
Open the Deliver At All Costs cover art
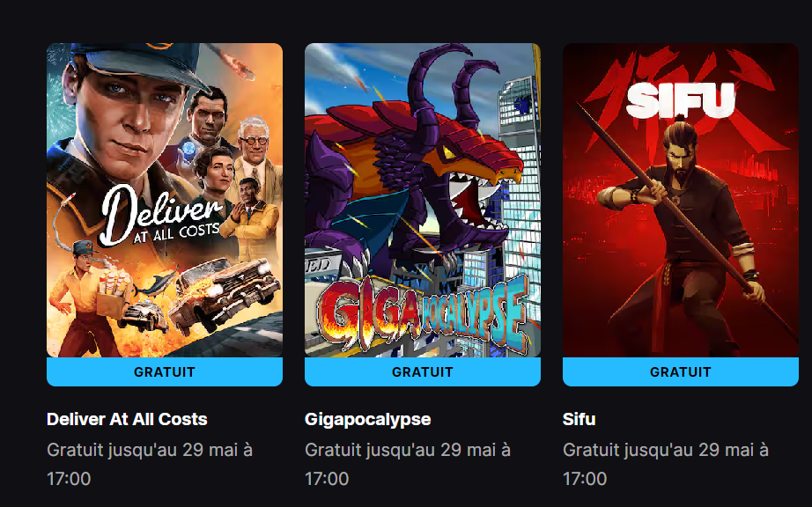pos(165,200)
